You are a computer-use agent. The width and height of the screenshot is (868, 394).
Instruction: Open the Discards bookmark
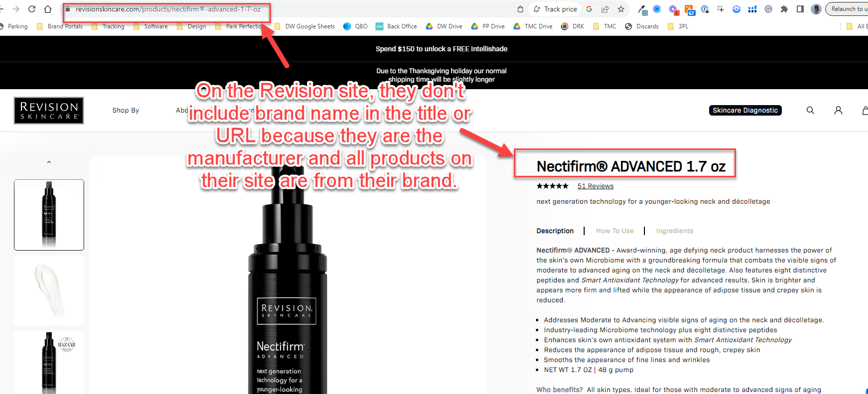click(642, 26)
